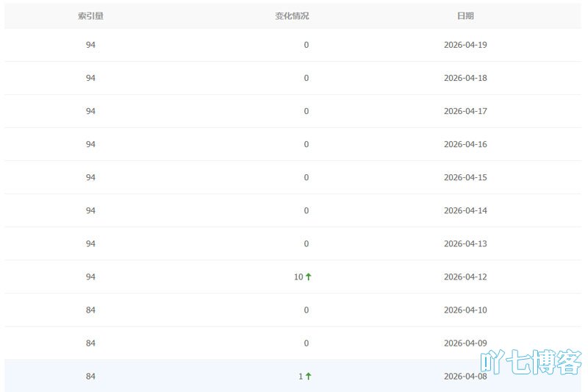This screenshot has width=588, height=392.
Task: Click the 2026-04-16 date entry
Action: coord(465,144)
